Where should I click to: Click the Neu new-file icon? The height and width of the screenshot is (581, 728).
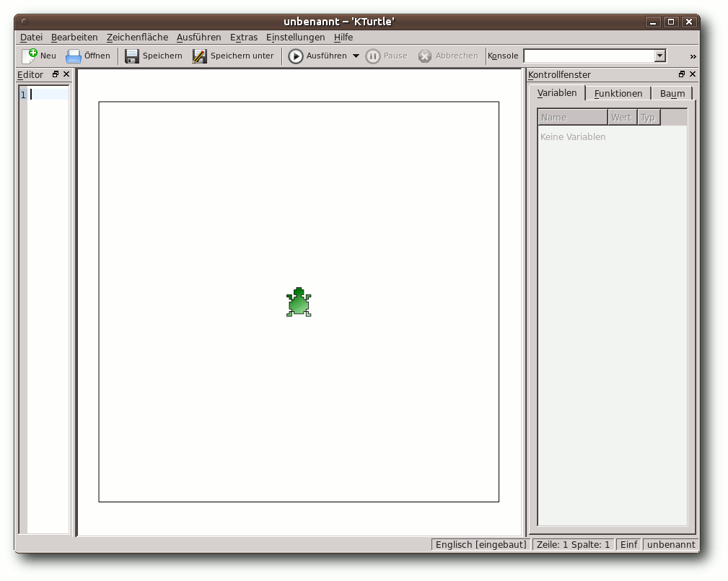[x=30, y=56]
